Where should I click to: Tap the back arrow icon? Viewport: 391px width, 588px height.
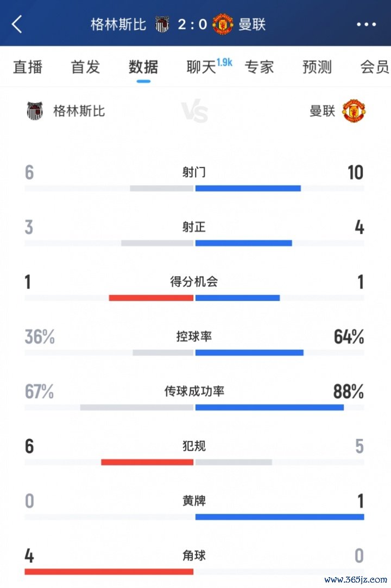click(x=17, y=24)
